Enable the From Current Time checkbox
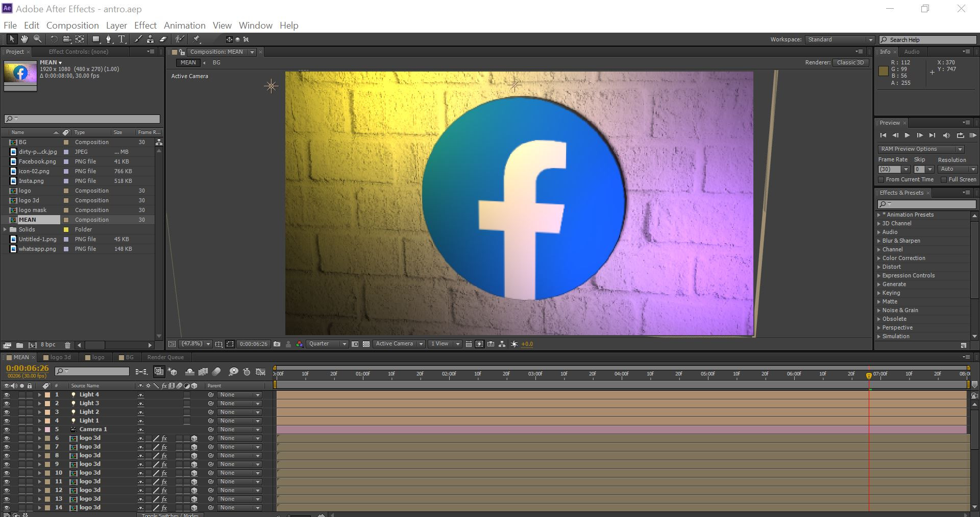Image resolution: width=980 pixels, height=517 pixels. (x=881, y=180)
